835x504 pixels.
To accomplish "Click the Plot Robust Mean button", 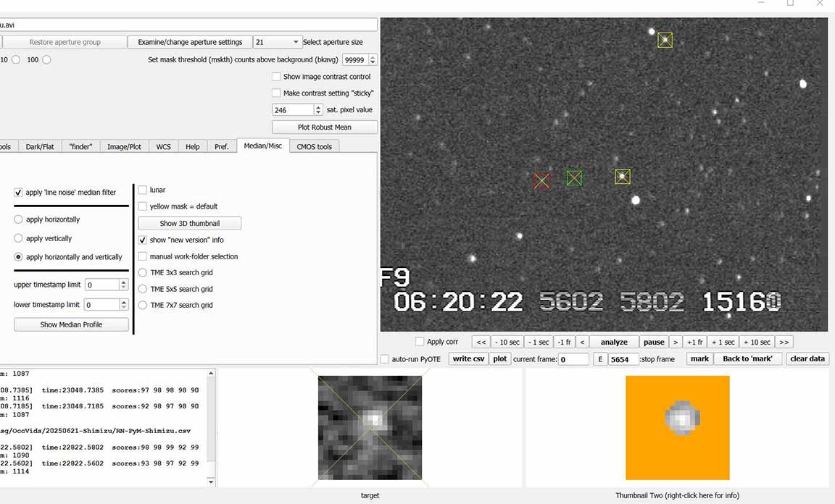I will point(324,127).
